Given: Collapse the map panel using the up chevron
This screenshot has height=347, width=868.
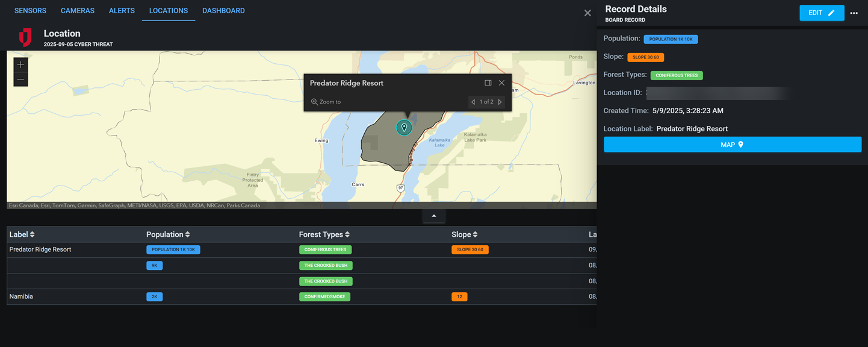Looking at the screenshot, I should pos(433,215).
